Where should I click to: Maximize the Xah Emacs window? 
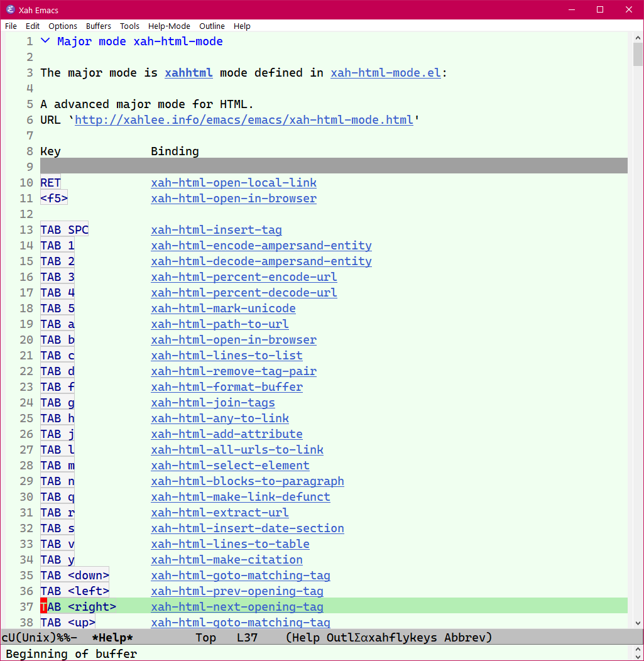[x=600, y=9]
